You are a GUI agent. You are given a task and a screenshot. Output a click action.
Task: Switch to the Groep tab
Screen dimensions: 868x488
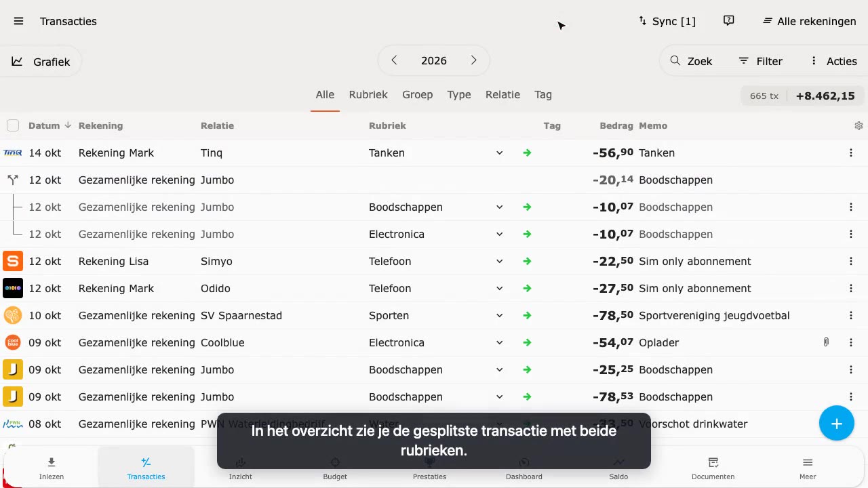pos(417,95)
